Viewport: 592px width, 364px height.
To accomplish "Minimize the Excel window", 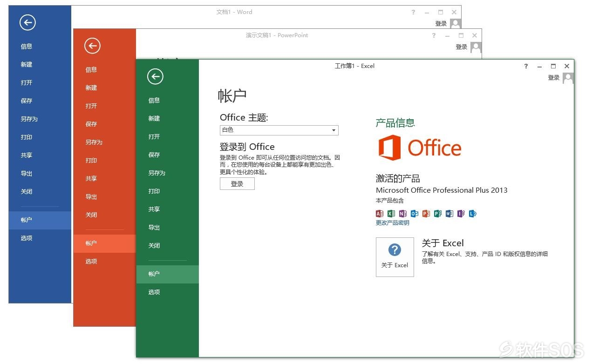I will 539,66.
